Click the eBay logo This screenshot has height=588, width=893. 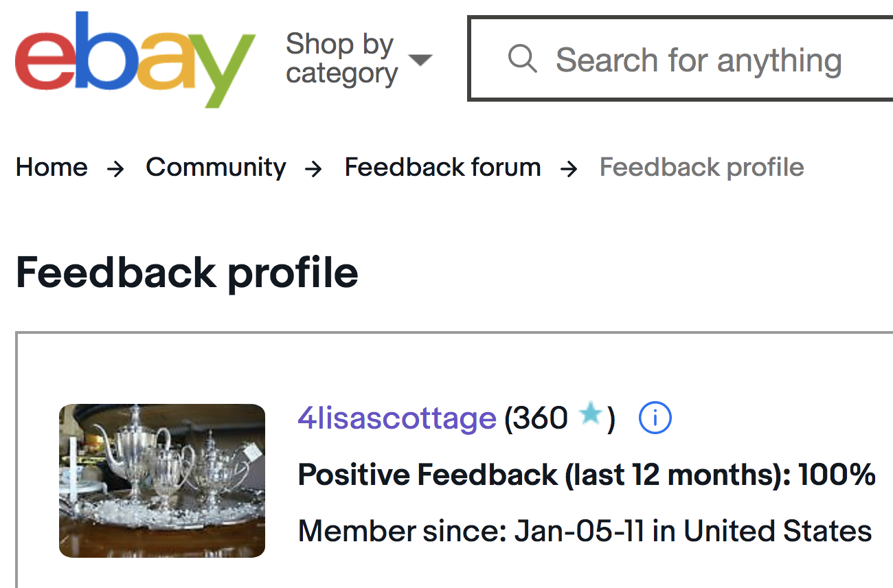(x=135, y=59)
